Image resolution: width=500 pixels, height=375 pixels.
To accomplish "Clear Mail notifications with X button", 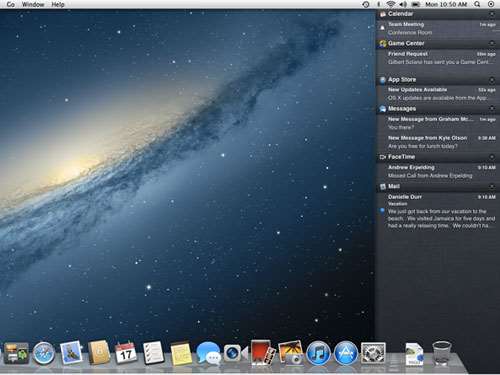I will (x=492, y=187).
